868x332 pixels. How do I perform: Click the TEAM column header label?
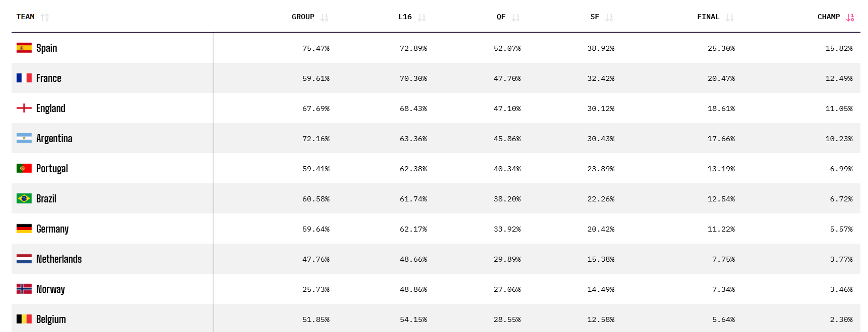coord(26,17)
